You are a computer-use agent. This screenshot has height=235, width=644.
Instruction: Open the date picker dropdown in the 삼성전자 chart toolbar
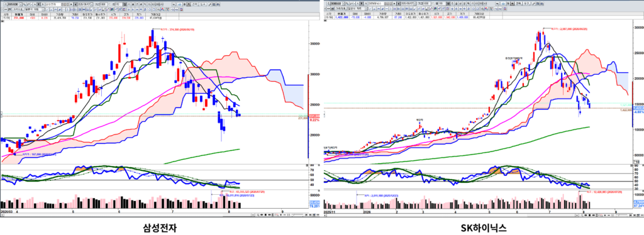click(92, 4)
